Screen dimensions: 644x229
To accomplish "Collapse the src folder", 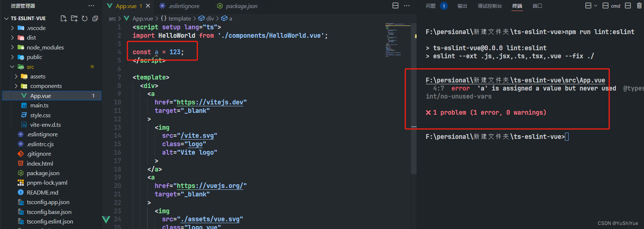I will point(12,67).
